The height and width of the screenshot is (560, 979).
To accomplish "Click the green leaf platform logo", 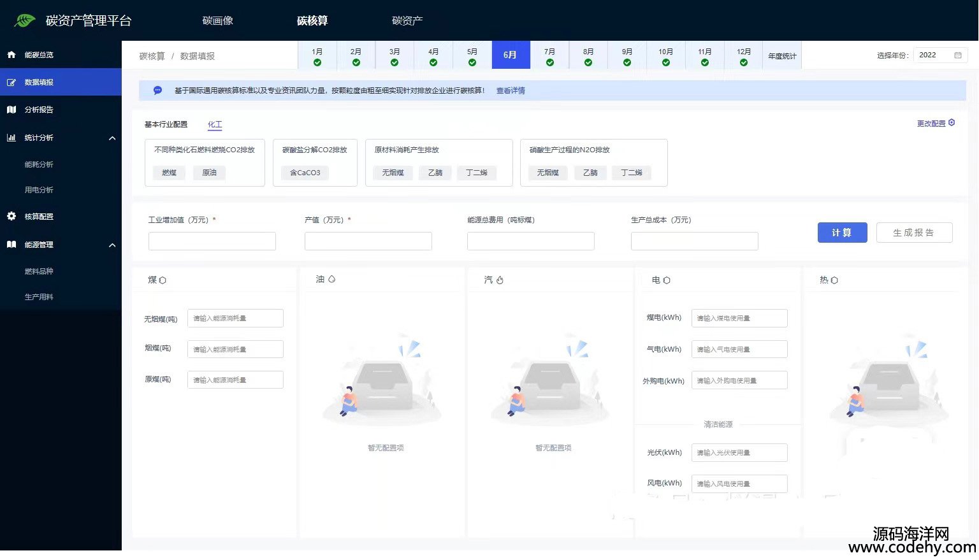I will click(24, 21).
